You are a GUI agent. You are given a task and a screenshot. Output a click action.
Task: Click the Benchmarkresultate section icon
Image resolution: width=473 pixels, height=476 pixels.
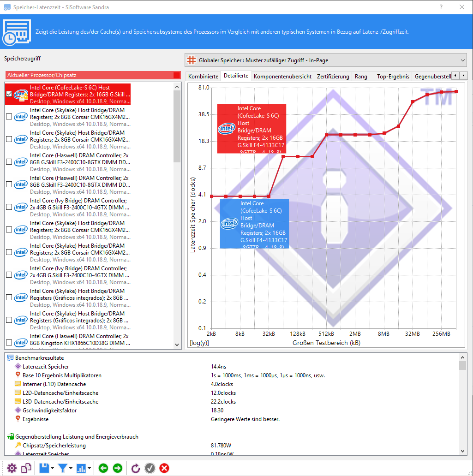coord(10,357)
